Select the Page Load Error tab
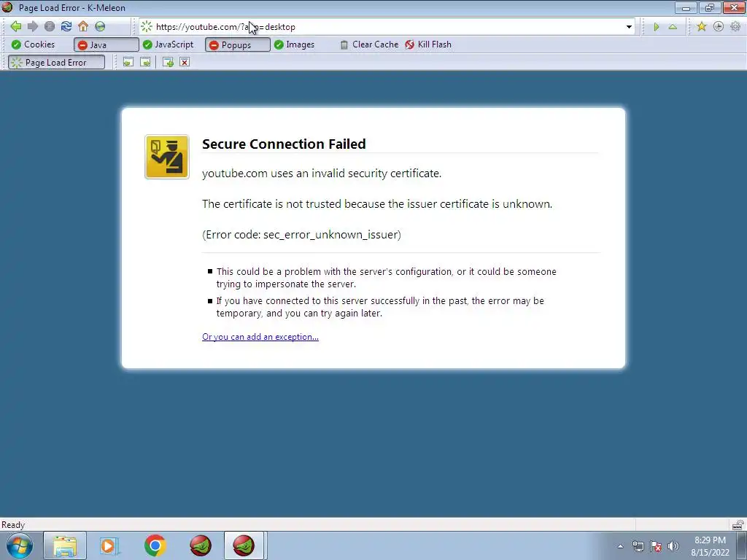Viewport: 747px width, 560px height. click(x=56, y=63)
